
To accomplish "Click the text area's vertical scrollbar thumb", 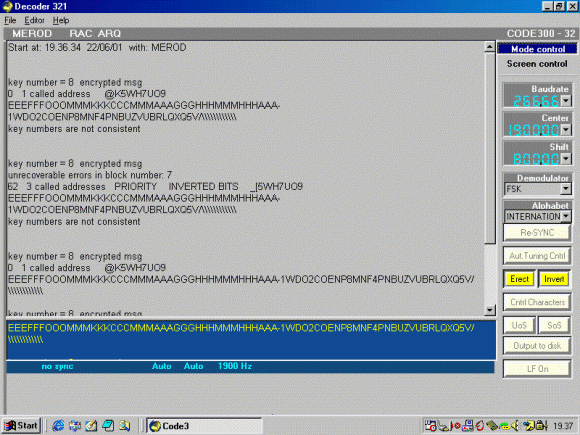I will click(490, 148).
